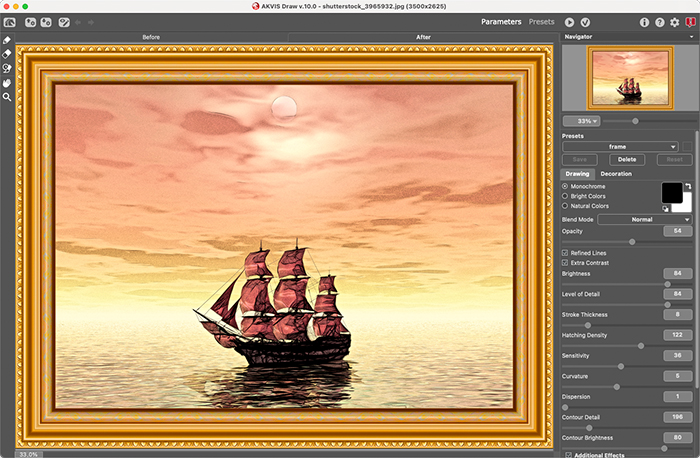Disable the Extra Contrast checkbox
The width and height of the screenshot is (700, 458).
pos(565,262)
